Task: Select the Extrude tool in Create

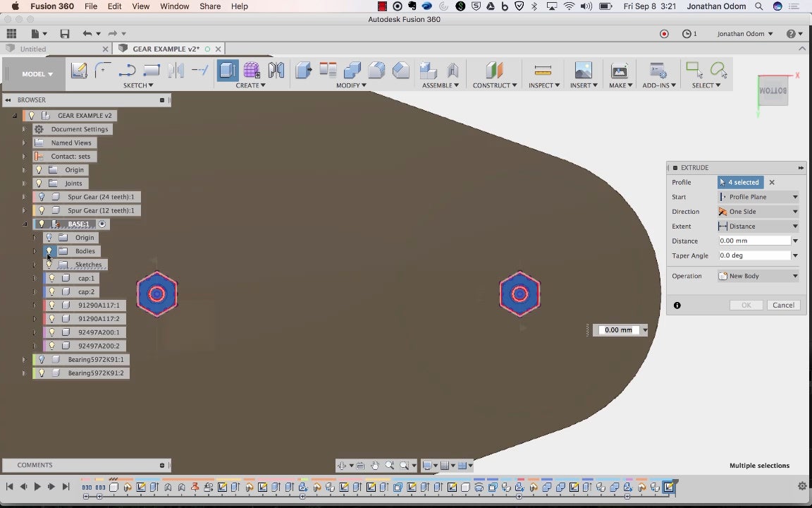Action: coord(228,71)
